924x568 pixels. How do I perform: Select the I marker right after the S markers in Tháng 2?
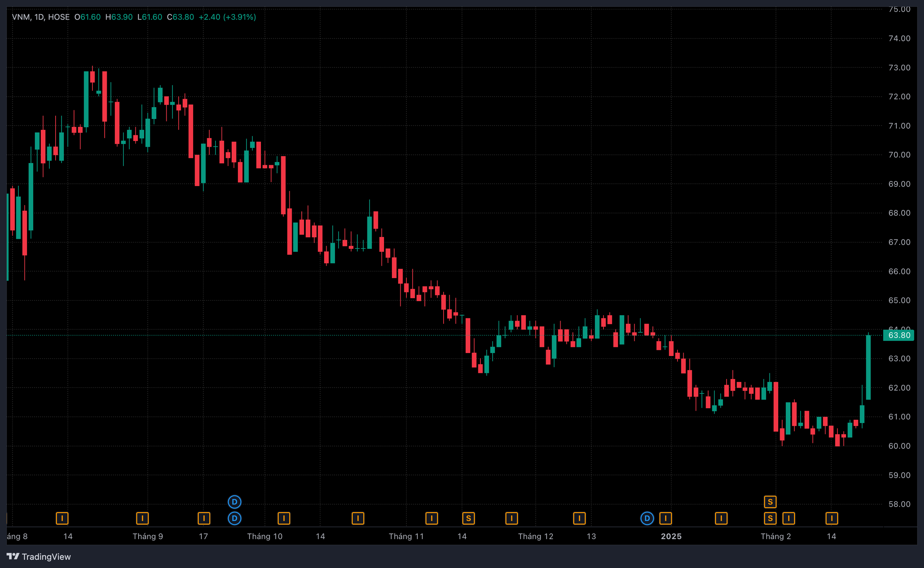789,519
